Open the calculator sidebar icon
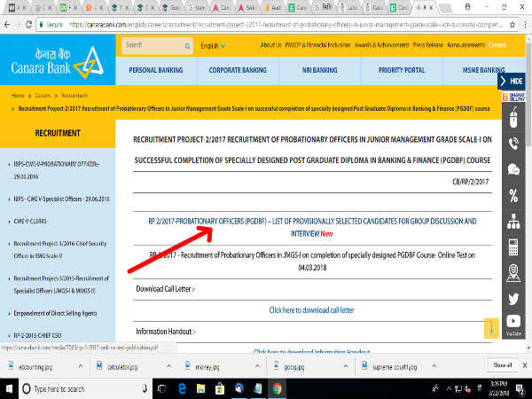The image size is (532, 399). click(513, 247)
